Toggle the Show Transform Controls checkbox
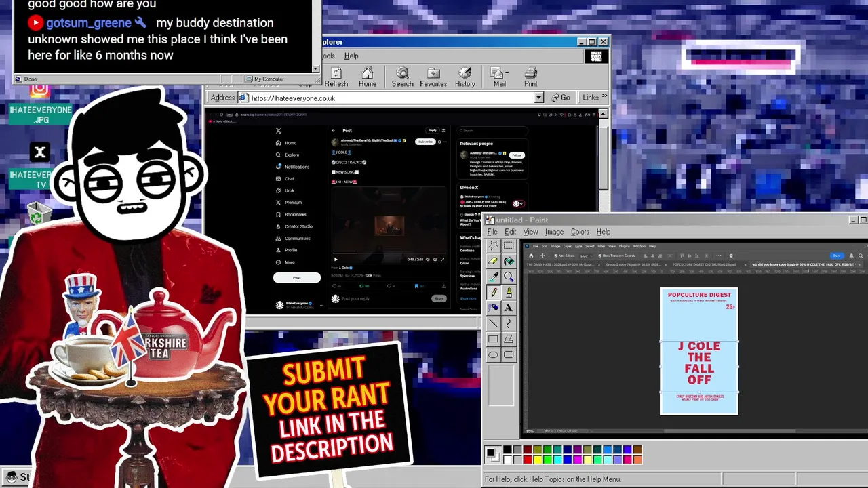The height and width of the screenshot is (488, 868). 600,256
